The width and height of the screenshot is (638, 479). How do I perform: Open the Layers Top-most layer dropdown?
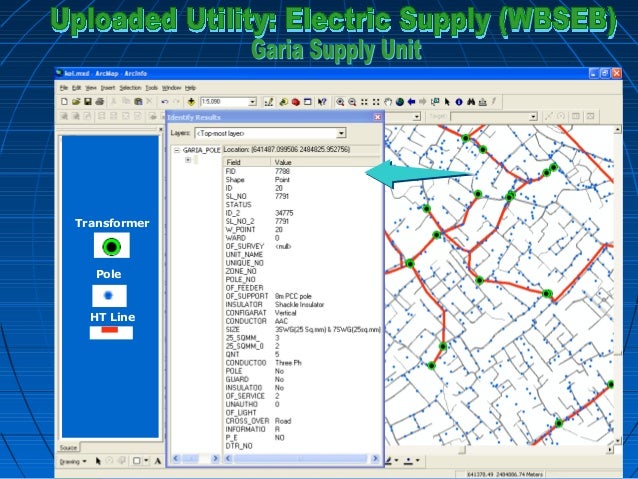pos(341,133)
